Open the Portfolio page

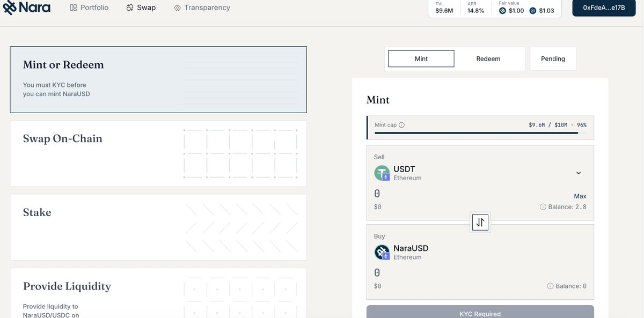89,8
